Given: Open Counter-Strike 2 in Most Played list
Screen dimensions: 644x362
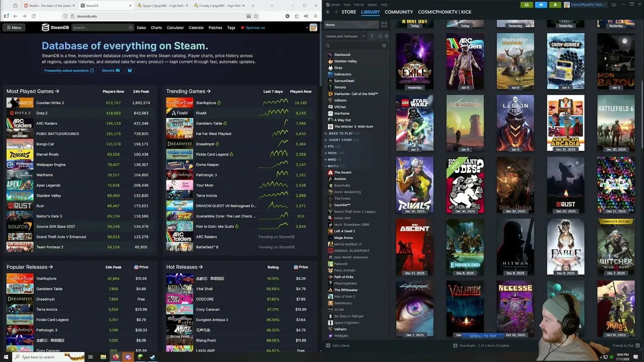Looking at the screenshot, I should pyautogui.click(x=50, y=103).
